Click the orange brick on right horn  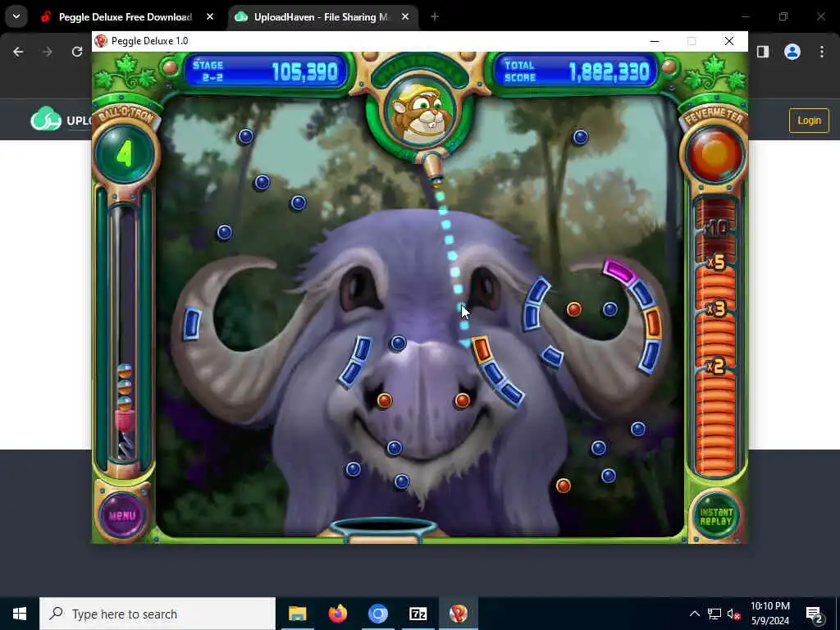pos(652,323)
